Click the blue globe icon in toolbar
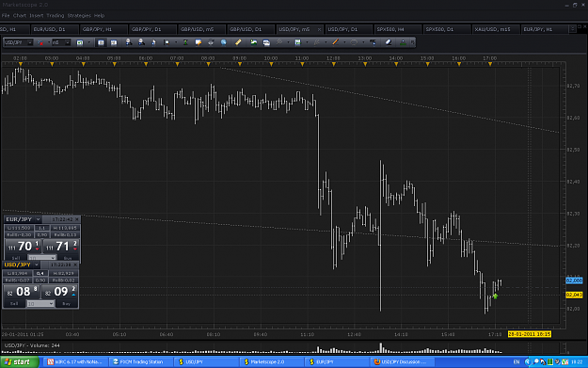Image resolution: width=588 pixels, height=368 pixels. click(x=224, y=42)
